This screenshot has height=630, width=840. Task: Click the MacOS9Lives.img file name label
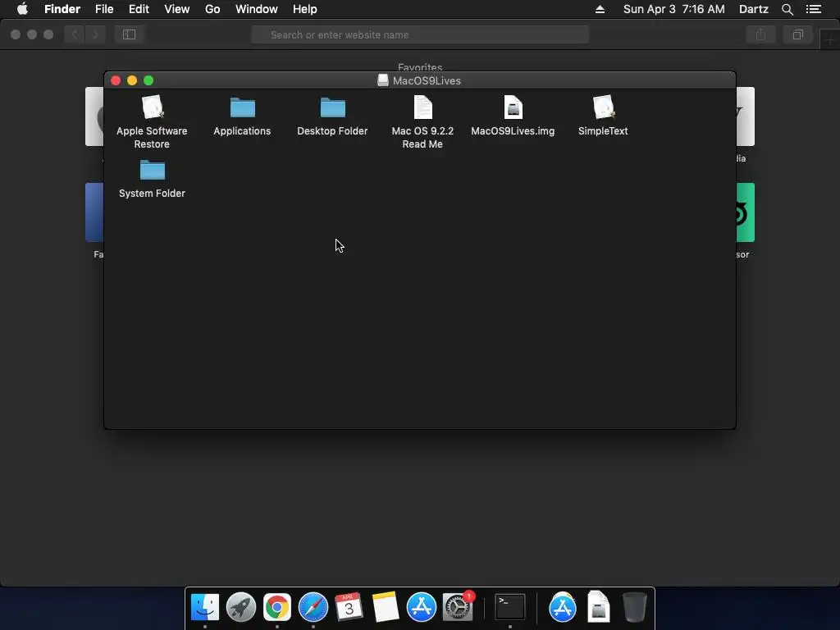[513, 131]
